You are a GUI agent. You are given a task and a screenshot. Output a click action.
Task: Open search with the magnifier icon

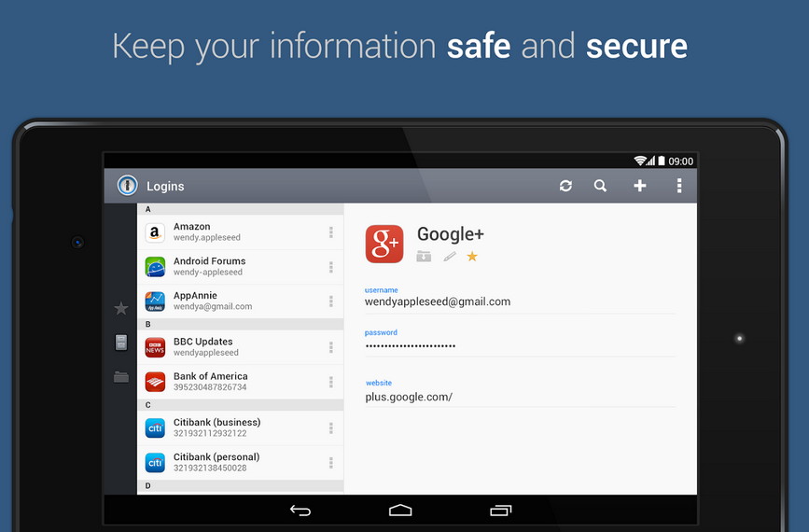coord(600,186)
